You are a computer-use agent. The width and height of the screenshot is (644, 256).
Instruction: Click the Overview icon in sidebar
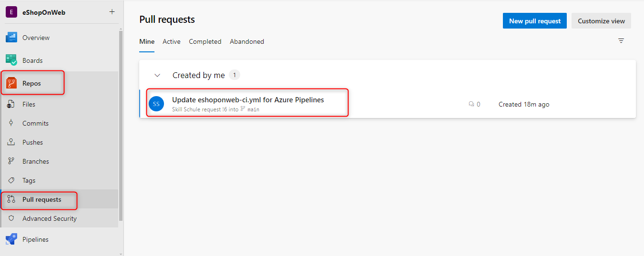(x=11, y=38)
